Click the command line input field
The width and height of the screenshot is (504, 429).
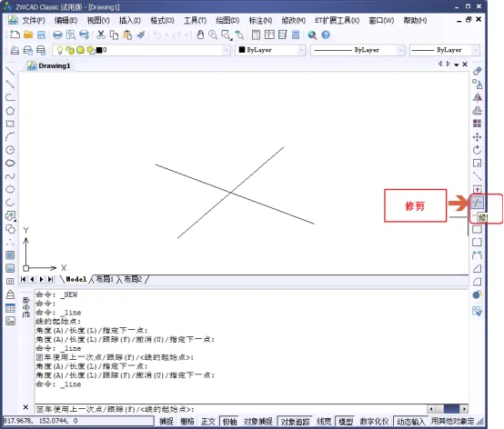click(x=231, y=409)
